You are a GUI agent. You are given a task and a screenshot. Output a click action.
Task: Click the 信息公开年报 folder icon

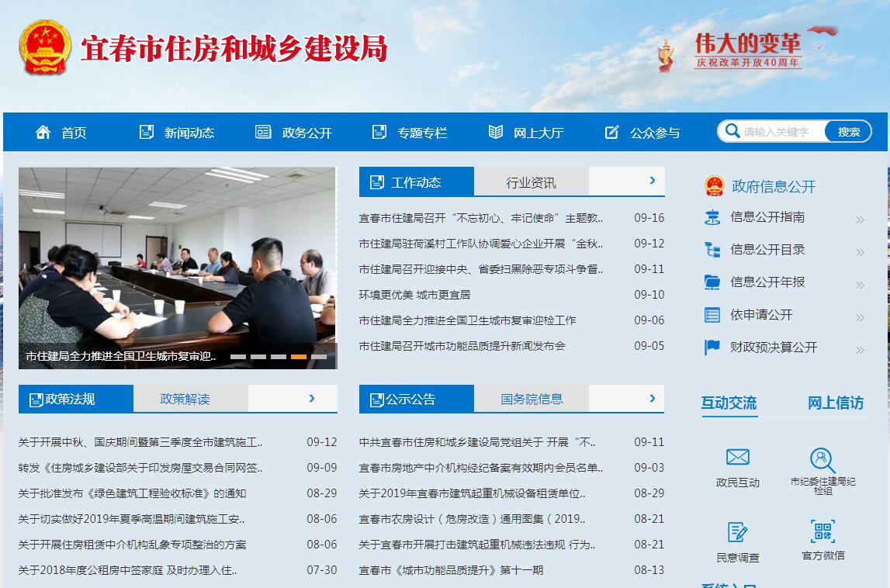pos(712,282)
